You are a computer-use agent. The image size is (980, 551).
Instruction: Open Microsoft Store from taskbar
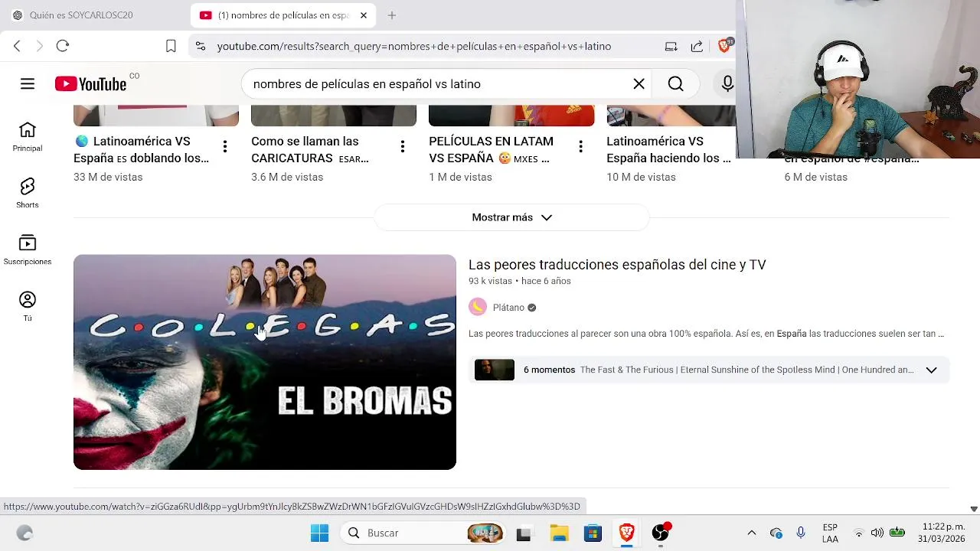click(x=593, y=533)
